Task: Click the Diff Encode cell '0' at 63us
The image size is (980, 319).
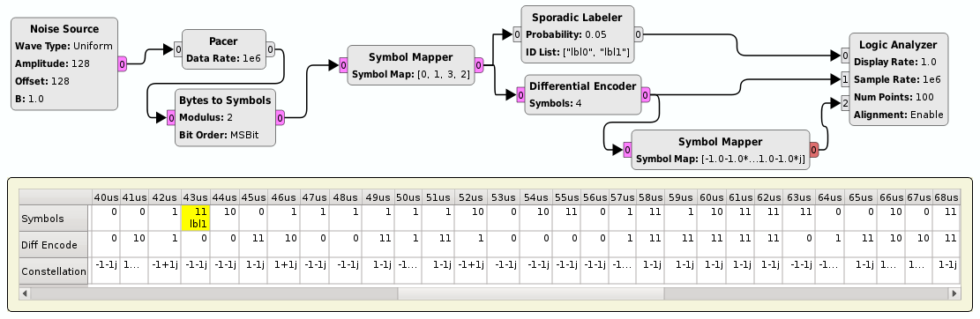Action: (x=799, y=245)
